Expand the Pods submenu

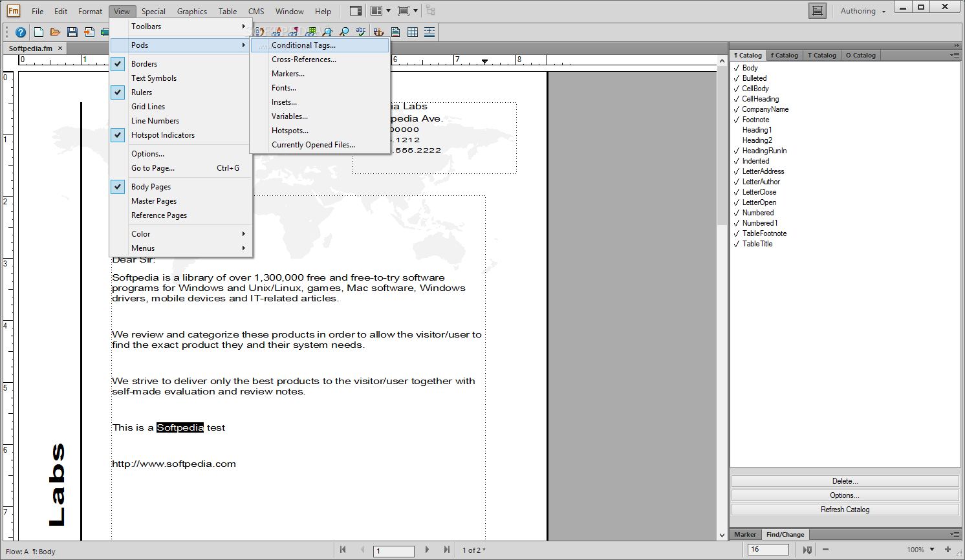[x=180, y=45]
